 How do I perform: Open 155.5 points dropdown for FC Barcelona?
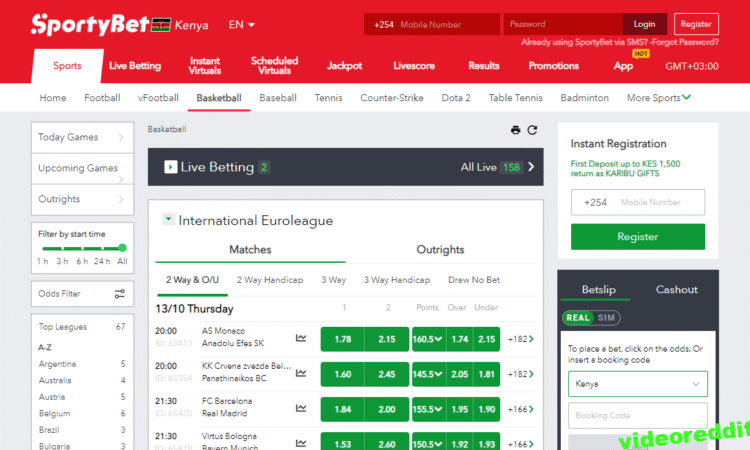point(427,409)
